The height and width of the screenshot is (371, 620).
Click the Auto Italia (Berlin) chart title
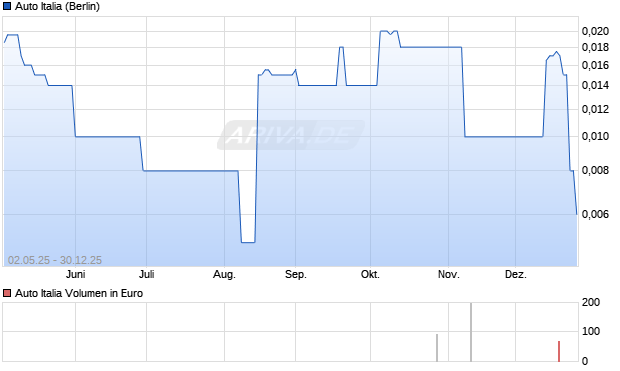[x=57, y=6]
